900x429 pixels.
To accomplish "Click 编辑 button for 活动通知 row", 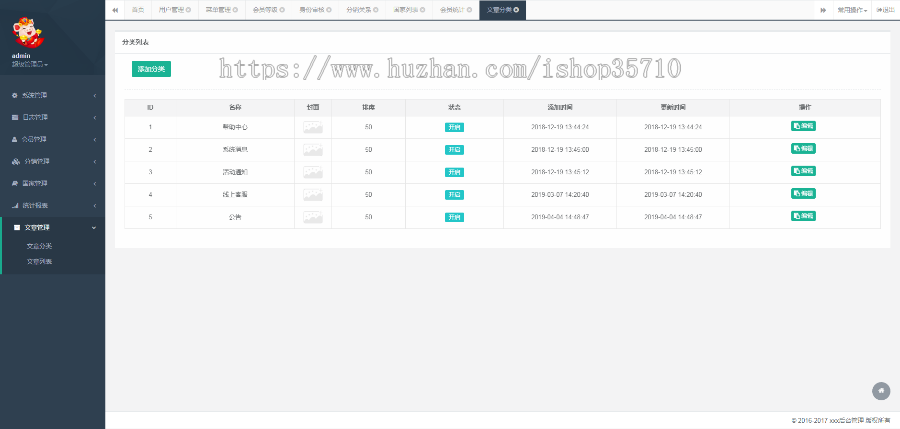I will (x=803, y=171).
